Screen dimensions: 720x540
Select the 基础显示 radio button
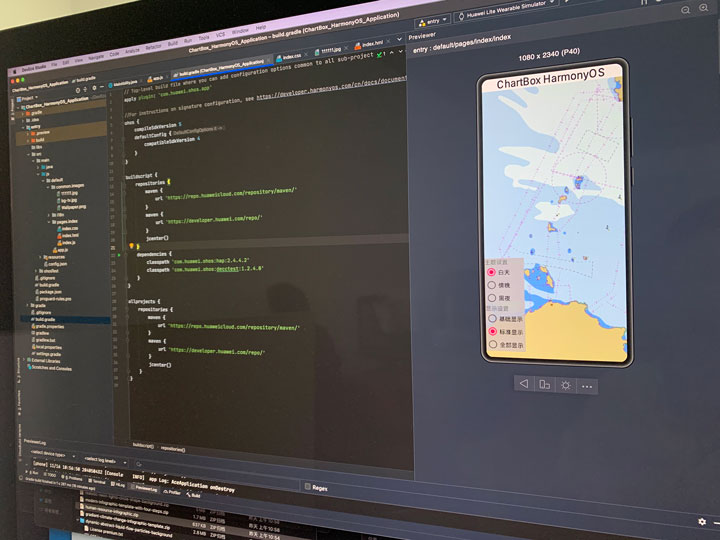(x=492, y=318)
